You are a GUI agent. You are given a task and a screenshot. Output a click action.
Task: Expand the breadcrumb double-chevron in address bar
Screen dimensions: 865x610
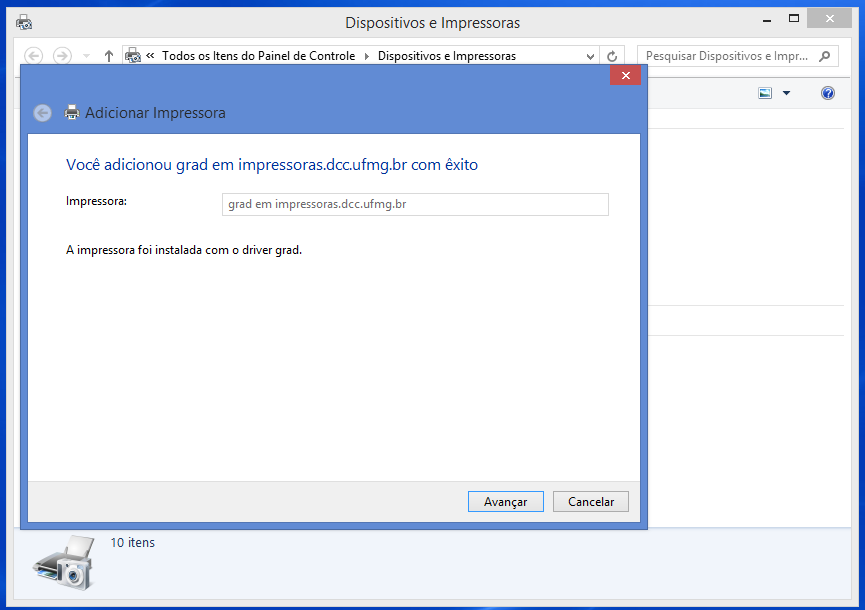point(150,56)
